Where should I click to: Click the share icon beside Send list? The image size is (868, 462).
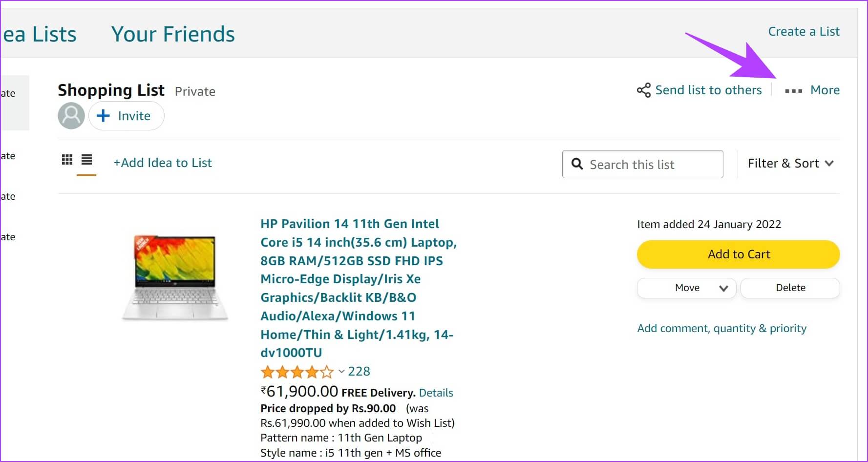tap(643, 90)
